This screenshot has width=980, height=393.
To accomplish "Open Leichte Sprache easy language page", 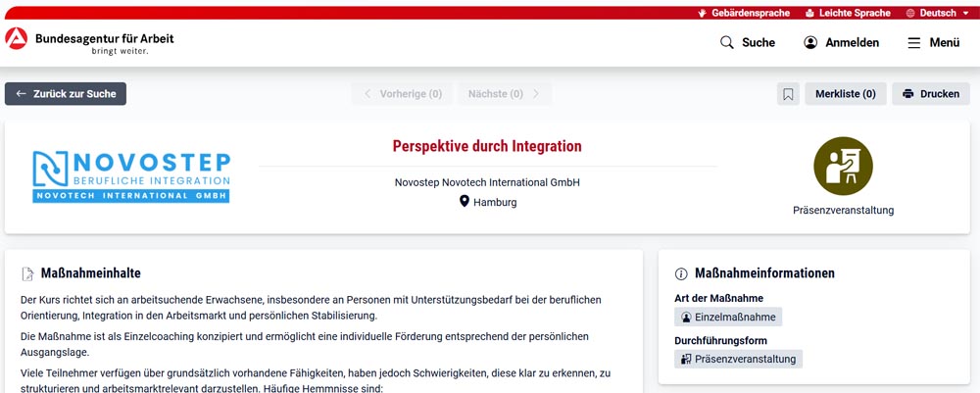I will click(848, 13).
